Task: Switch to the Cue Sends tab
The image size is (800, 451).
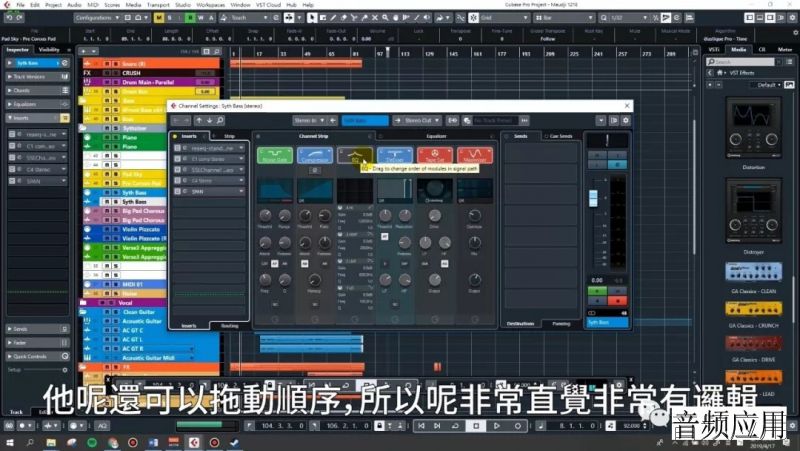Action: [561, 136]
